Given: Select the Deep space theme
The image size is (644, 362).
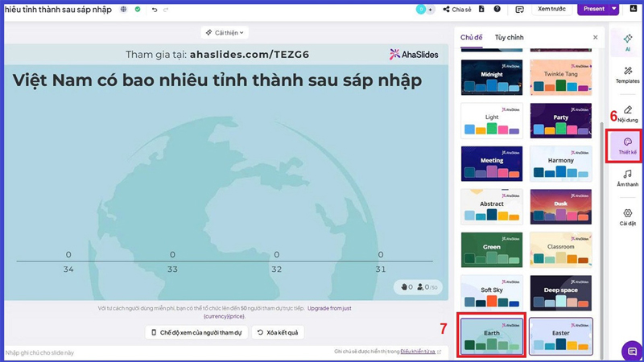Looking at the screenshot, I should pyautogui.click(x=560, y=293).
